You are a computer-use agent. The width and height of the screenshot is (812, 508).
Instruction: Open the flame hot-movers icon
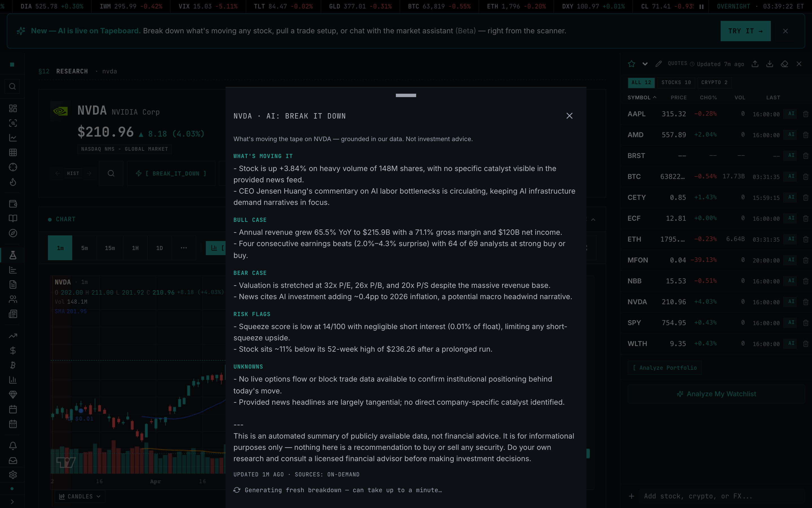pos(13,182)
